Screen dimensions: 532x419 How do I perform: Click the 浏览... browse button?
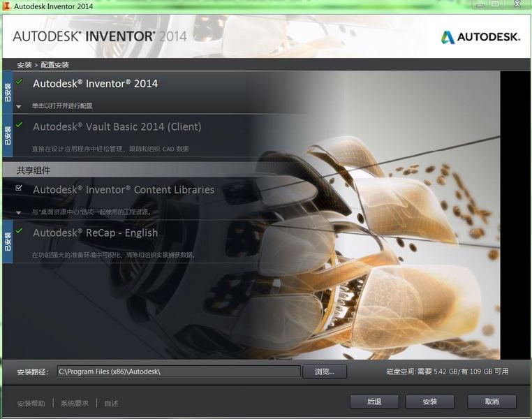pyautogui.click(x=325, y=372)
